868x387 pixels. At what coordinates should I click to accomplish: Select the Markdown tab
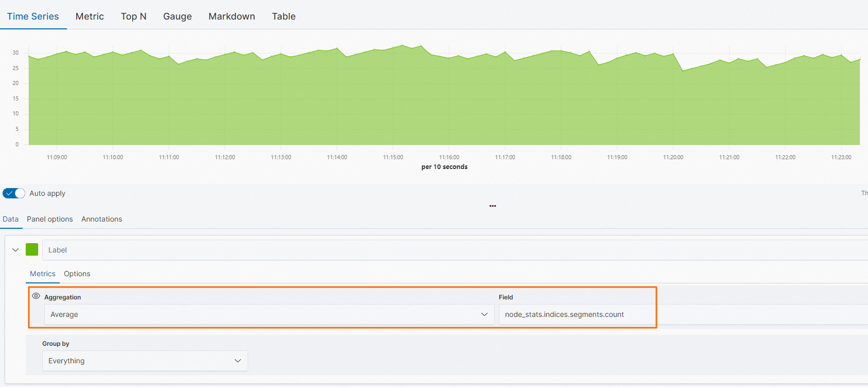tap(232, 16)
